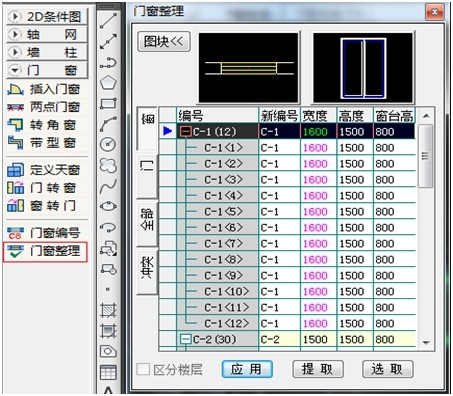Click the vertical scrollbar thumb
Screen dimensions: 453x396
pos(425,156)
